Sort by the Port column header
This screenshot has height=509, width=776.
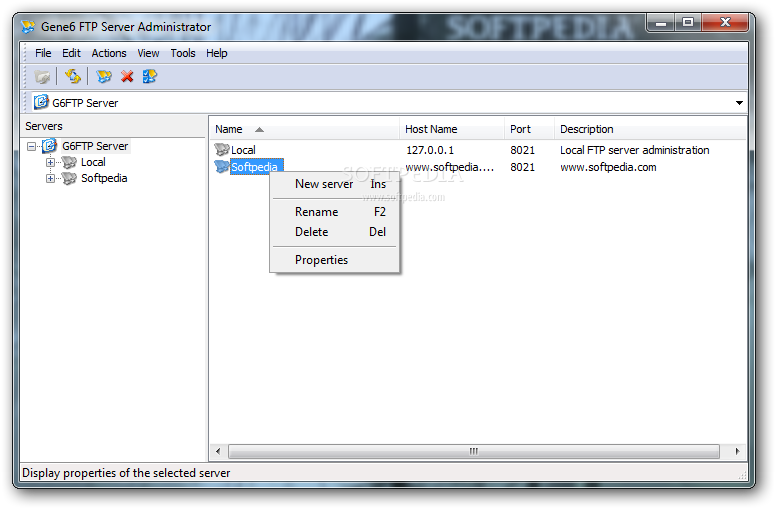pos(530,129)
